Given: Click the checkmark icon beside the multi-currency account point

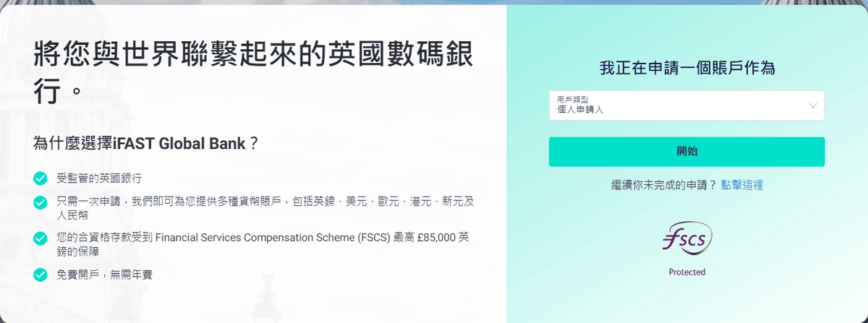Looking at the screenshot, I should 41,202.
